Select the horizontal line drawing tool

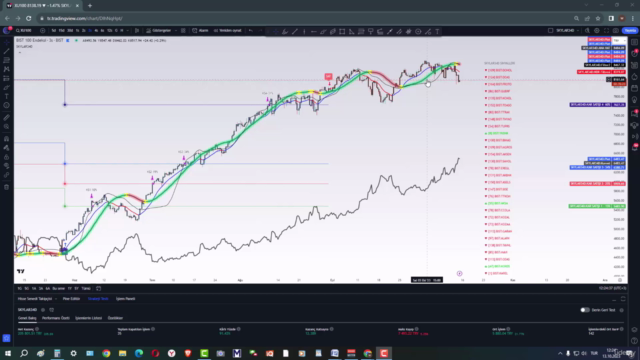coord(313,31)
